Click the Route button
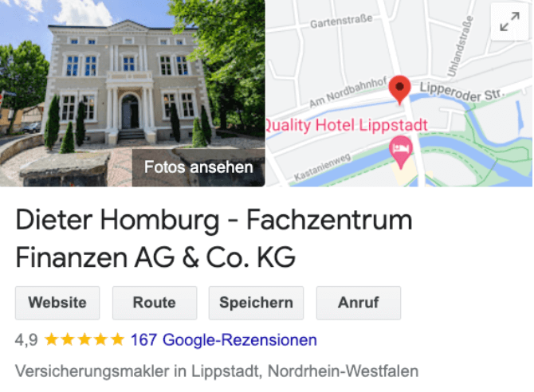 coord(155,303)
